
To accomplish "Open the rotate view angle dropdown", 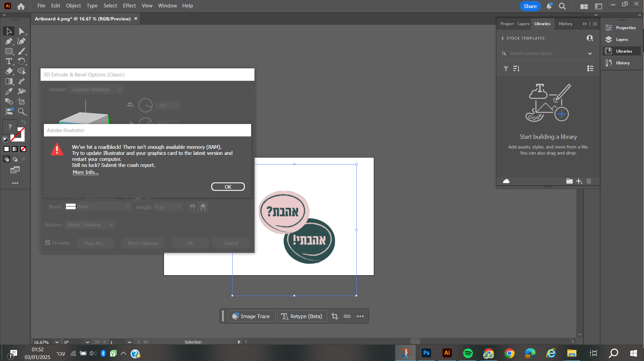I will click(87, 342).
